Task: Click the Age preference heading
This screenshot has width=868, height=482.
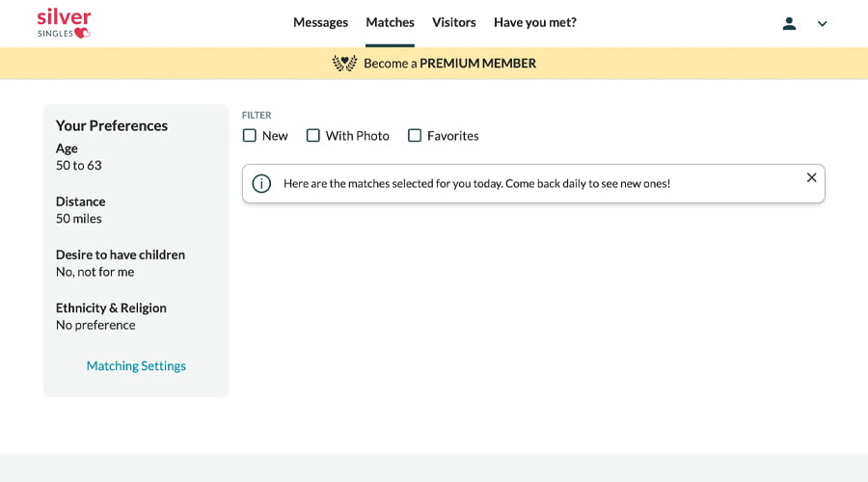Action: (x=67, y=148)
